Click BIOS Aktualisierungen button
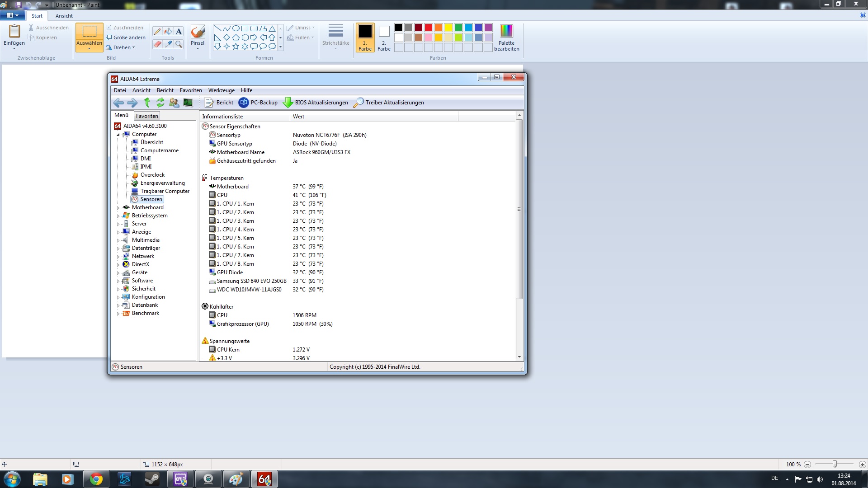The height and width of the screenshot is (488, 868). [x=315, y=103]
